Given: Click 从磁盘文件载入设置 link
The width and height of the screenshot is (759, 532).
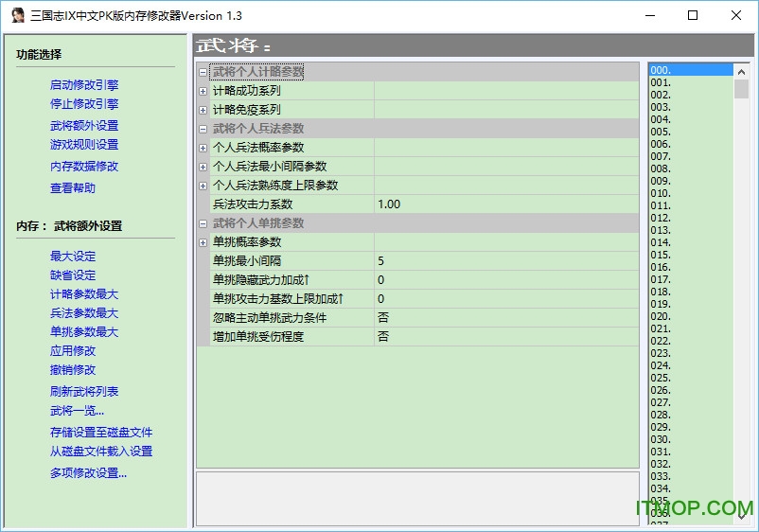Looking at the screenshot, I should coord(101,451).
